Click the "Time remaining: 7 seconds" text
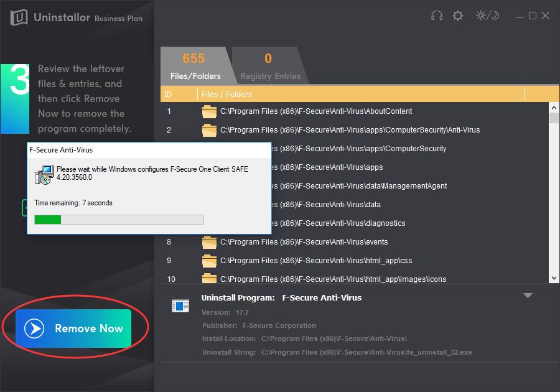 (73, 203)
